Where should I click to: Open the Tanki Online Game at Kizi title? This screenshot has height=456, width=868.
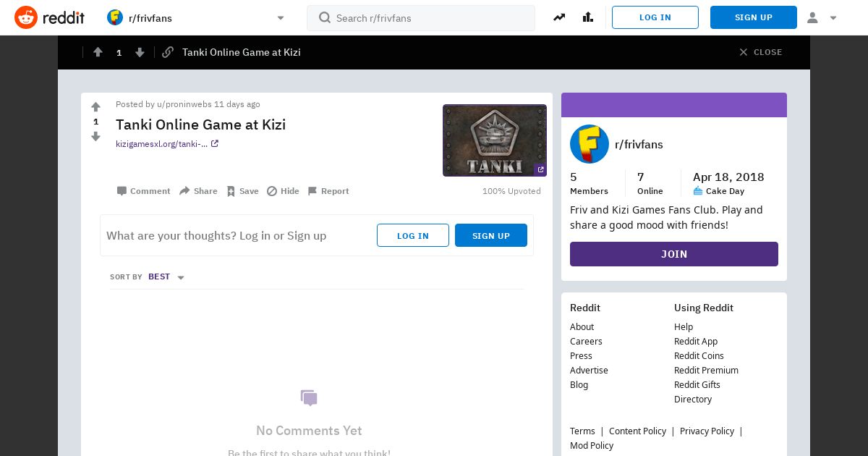[200, 124]
